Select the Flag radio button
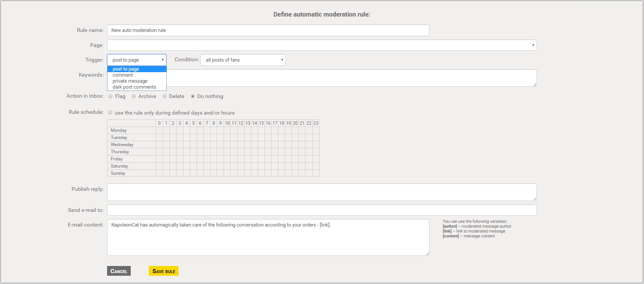644x284 pixels. 110,97
